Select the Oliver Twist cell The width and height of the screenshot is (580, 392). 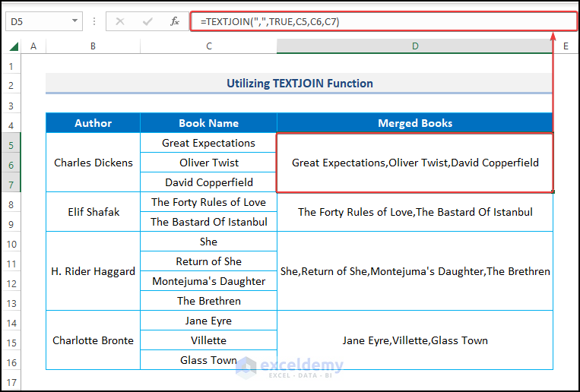pyautogui.click(x=208, y=163)
